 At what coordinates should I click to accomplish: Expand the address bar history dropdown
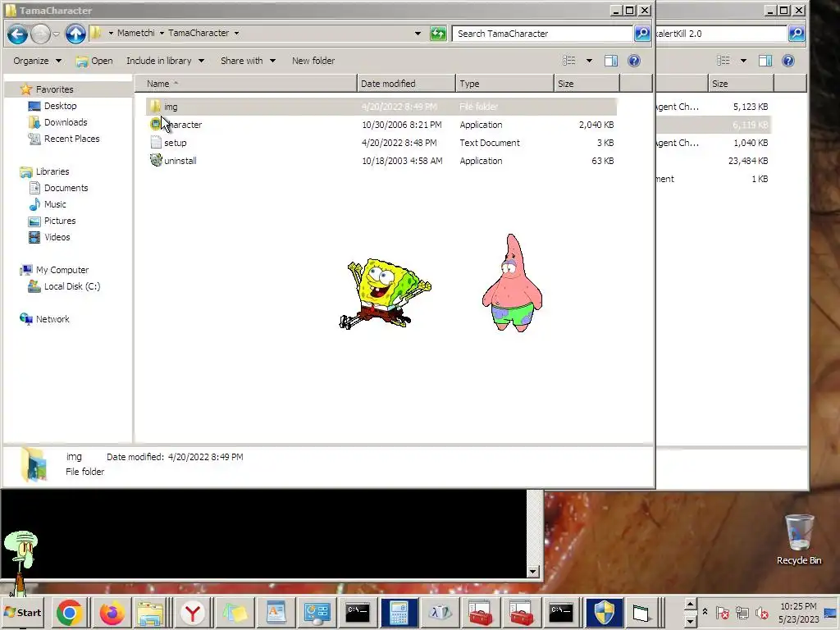tap(418, 33)
